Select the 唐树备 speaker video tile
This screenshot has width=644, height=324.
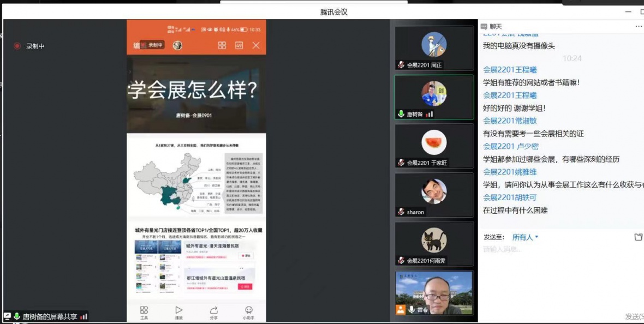pos(434,97)
